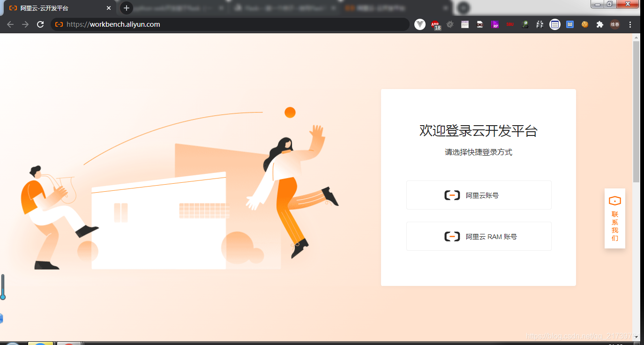
Task: Open the round window-layout extension icon
Action: coord(555,24)
